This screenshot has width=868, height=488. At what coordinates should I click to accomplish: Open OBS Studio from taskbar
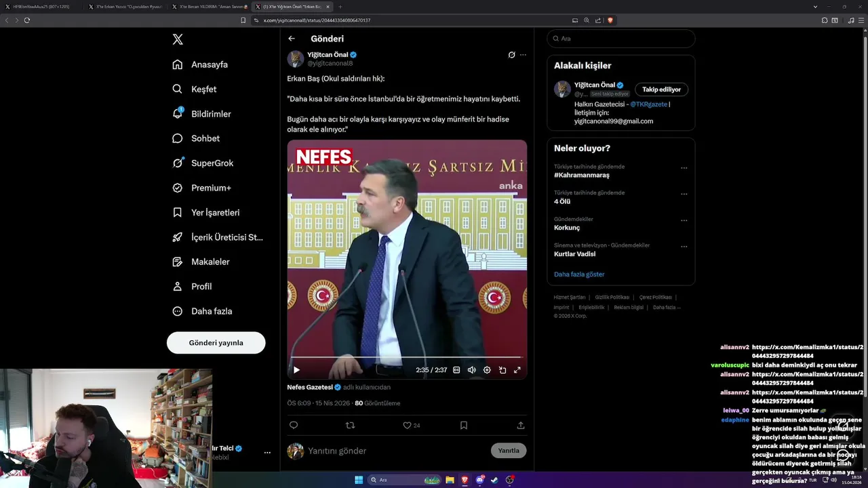coord(510,480)
